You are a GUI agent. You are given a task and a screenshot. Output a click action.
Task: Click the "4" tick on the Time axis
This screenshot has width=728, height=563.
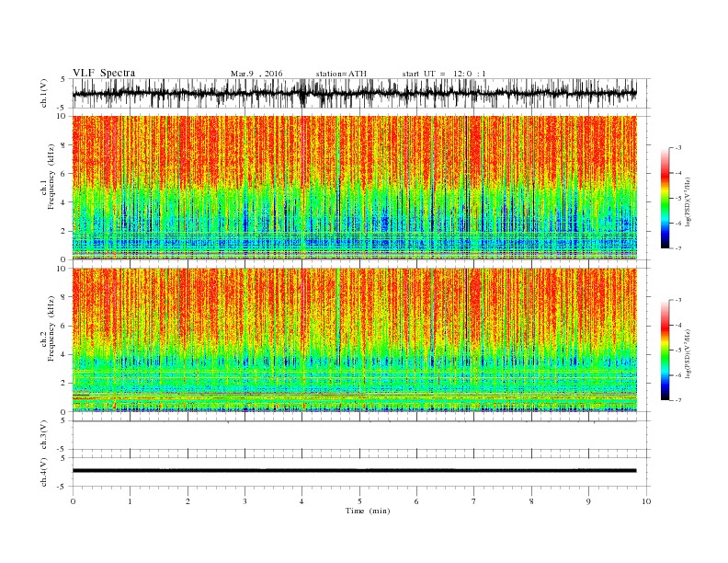click(302, 501)
